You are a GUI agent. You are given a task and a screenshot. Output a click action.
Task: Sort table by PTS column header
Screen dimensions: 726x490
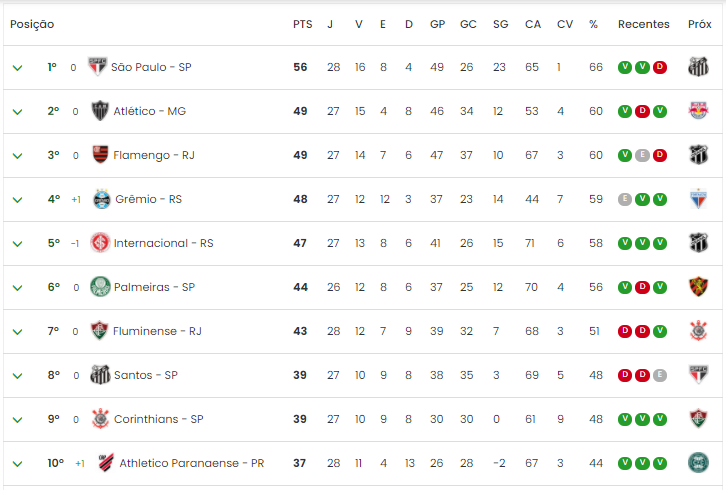pos(302,24)
